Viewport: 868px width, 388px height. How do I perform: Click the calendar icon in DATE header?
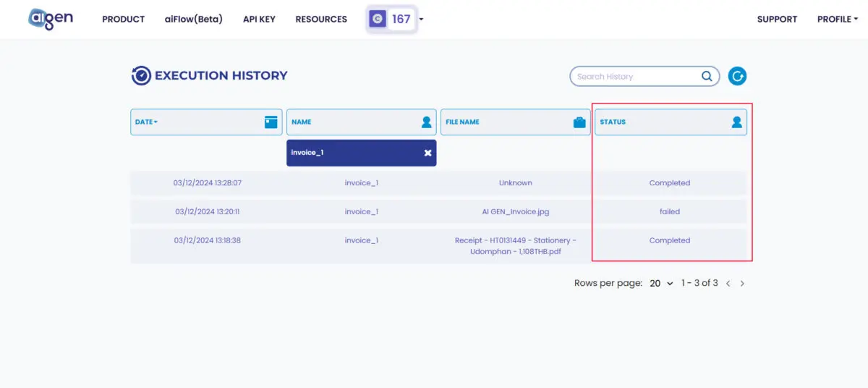[x=271, y=122]
